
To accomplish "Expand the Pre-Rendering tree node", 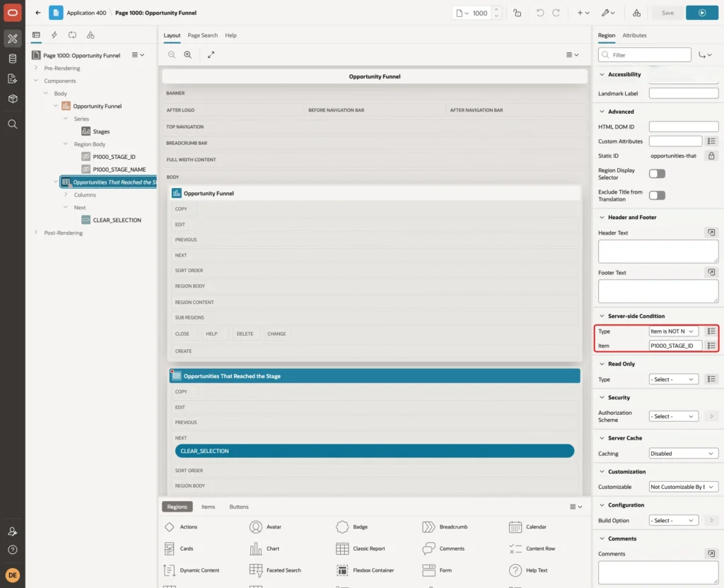I will pos(36,68).
